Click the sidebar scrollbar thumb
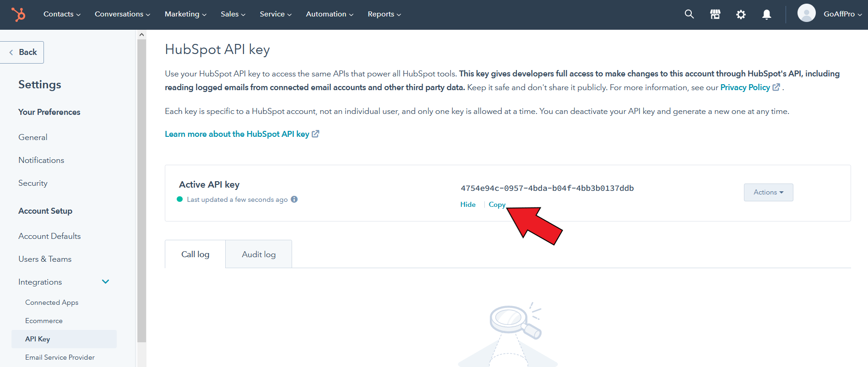 (141, 190)
